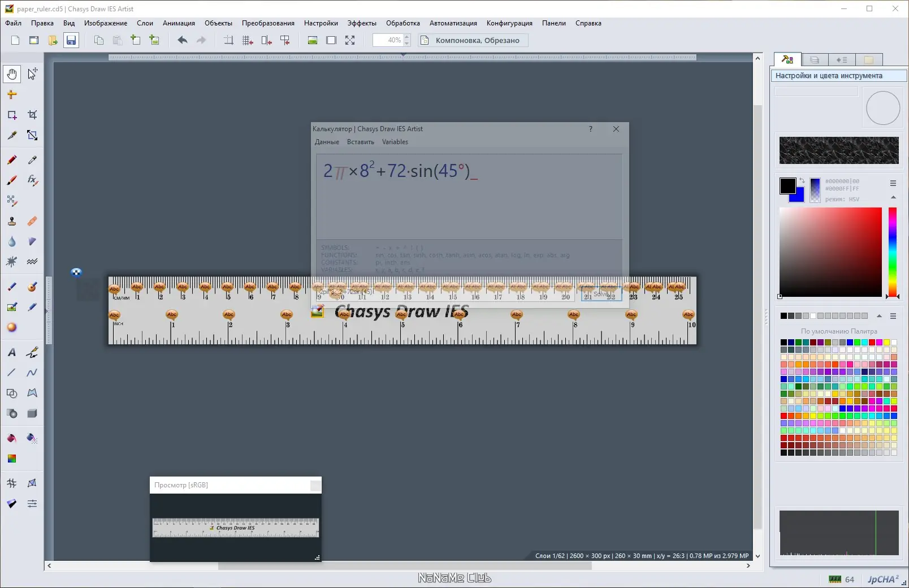Open the calculator's Вставить menu
909x588 pixels.
pyautogui.click(x=361, y=142)
